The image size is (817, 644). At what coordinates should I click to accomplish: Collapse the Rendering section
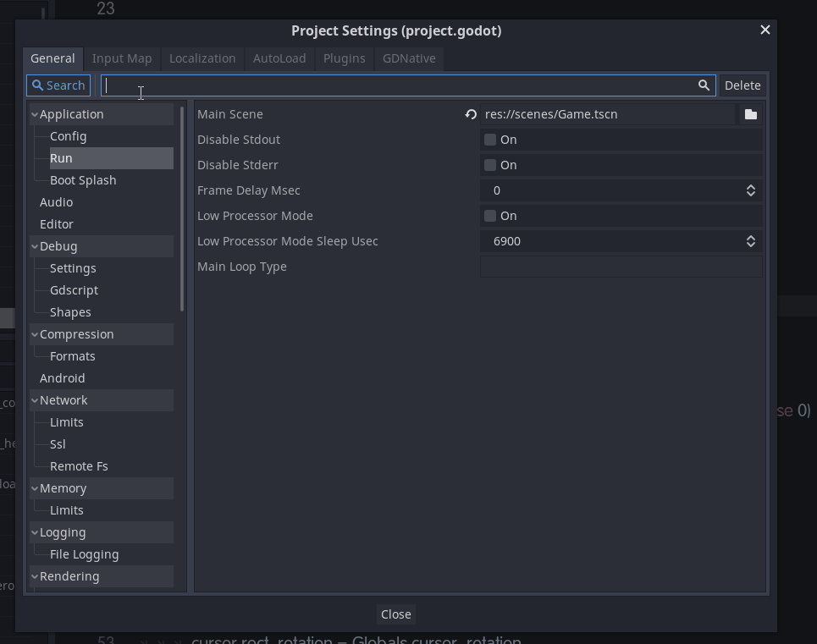coord(34,575)
